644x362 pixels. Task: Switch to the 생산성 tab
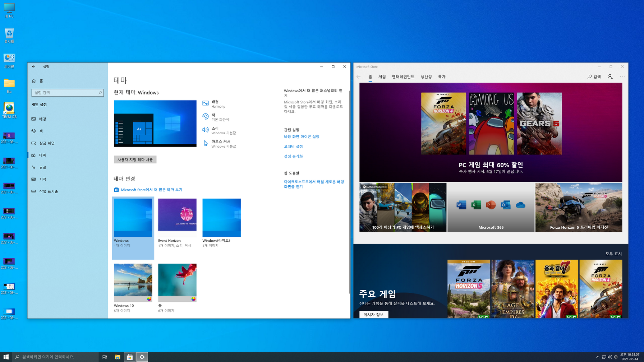(x=426, y=76)
